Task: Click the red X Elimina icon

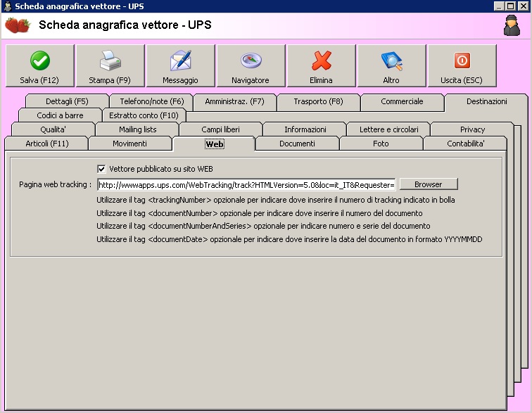Action: [322, 61]
